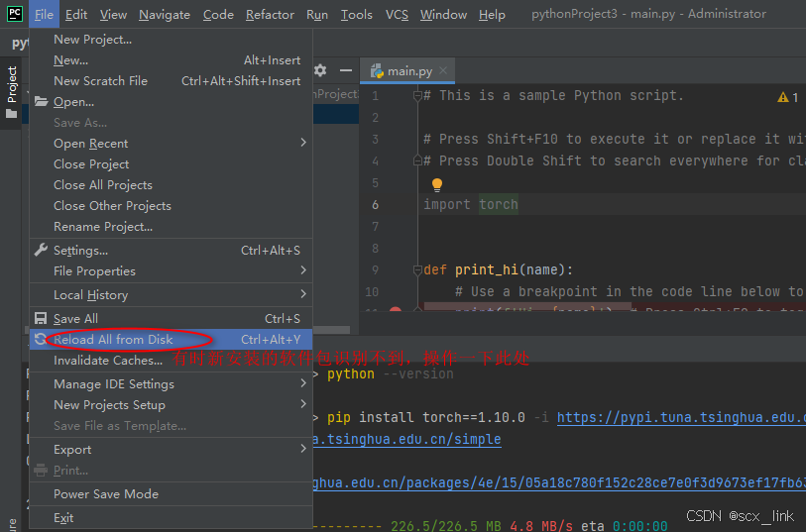Open the VCS menu
This screenshot has height=532, width=806.
397,15
